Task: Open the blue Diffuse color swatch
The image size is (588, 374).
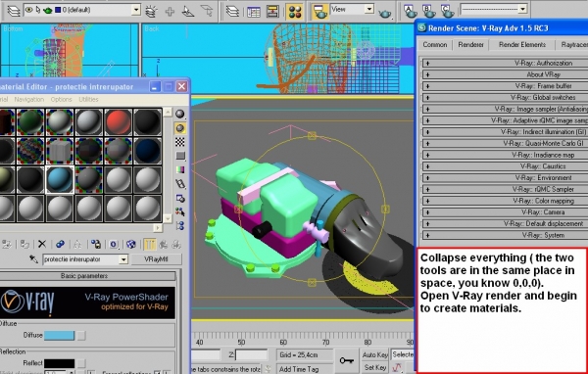Action: 59,336
